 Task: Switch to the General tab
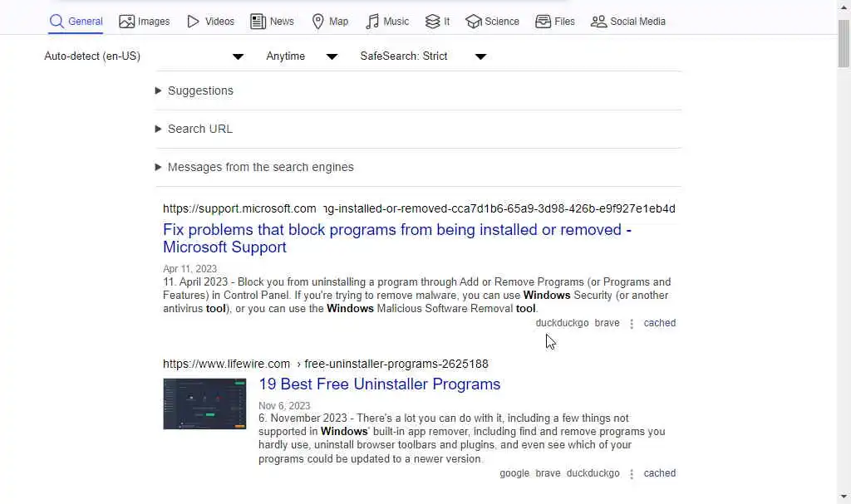tap(76, 21)
